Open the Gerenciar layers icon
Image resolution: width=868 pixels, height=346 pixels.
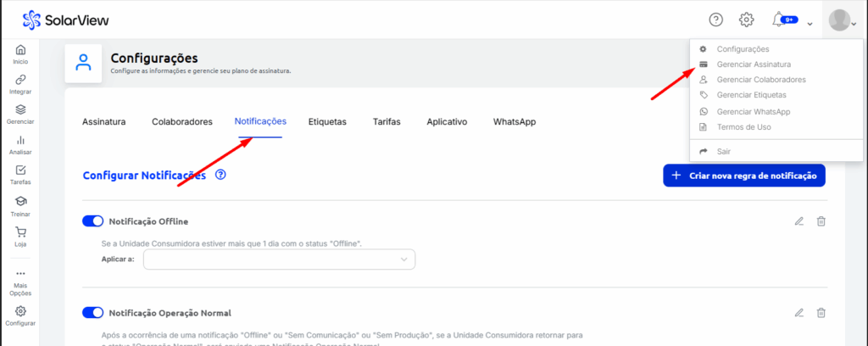20,110
